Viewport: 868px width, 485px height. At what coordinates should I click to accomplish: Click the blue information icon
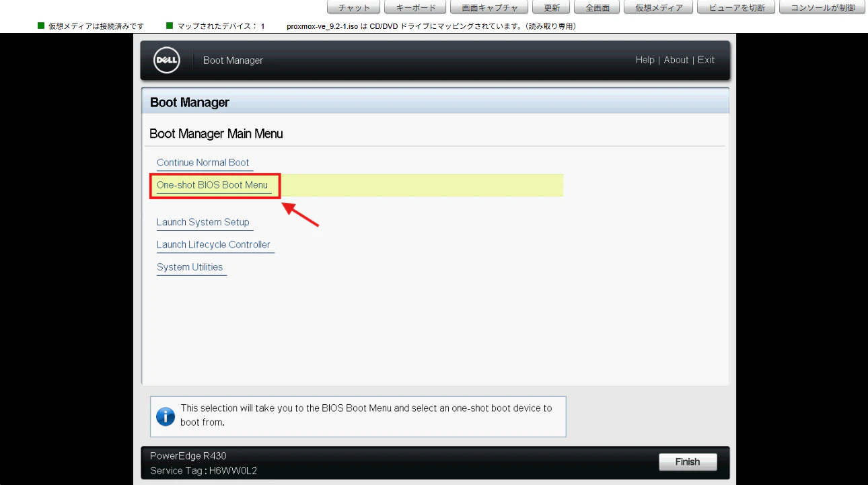tap(166, 416)
